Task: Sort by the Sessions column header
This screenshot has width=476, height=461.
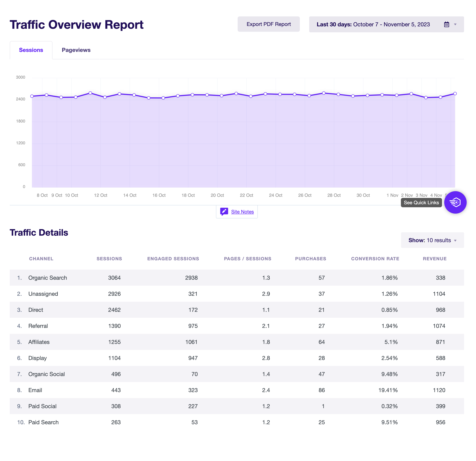Action: 109,259
